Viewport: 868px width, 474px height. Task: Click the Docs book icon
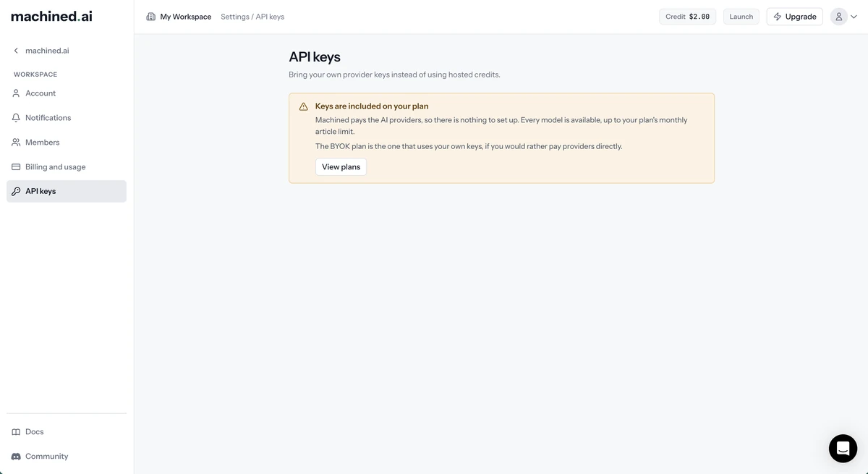tap(16, 432)
